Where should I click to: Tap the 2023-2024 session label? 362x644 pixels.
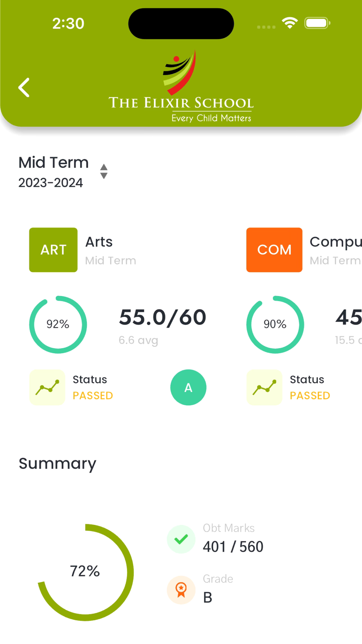[51, 183]
